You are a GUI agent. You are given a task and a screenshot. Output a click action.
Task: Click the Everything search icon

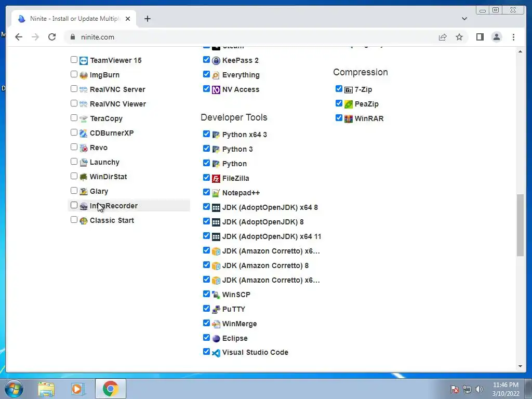(x=216, y=75)
